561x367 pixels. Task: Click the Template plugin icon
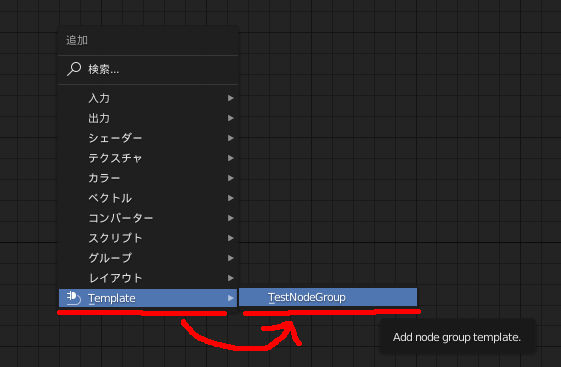coord(74,298)
